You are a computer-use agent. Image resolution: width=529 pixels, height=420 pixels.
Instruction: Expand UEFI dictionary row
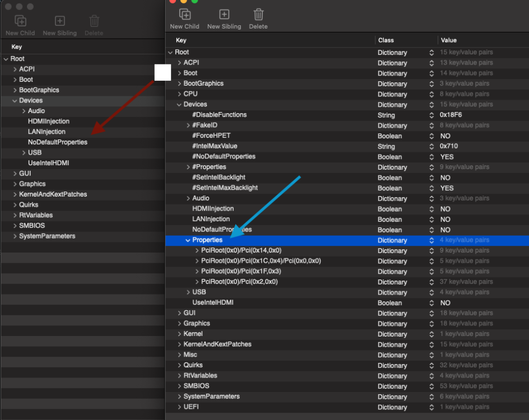click(x=179, y=407)
